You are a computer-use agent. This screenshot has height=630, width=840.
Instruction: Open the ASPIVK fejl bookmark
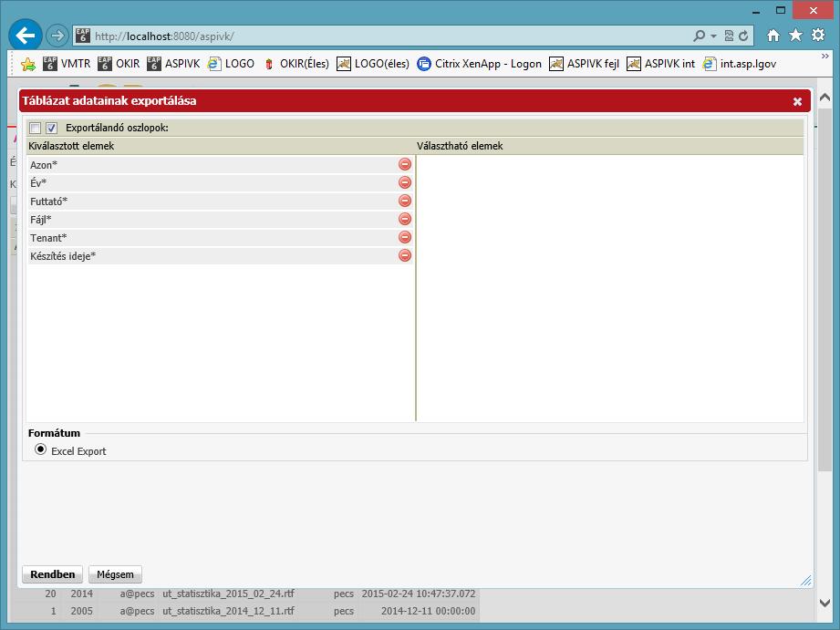click(585, 64)
